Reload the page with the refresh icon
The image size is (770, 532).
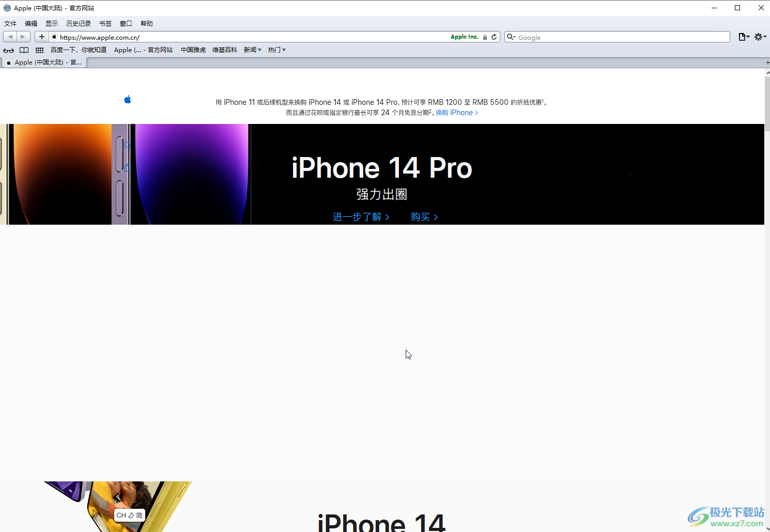[x=494, y=37]
